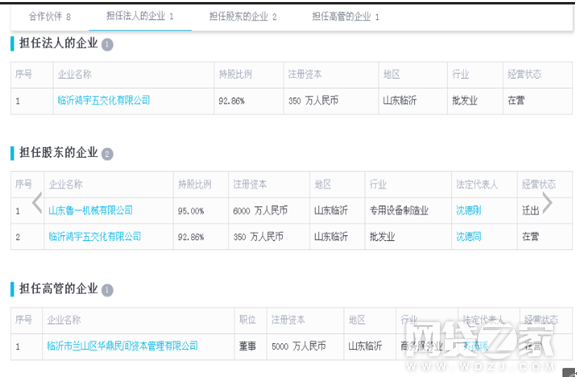Image resolution: width=577 pixels, height=381 pixels.
Task: Click count badge beside 担任法人的企业 heading
Action: (x=107, y=45)
